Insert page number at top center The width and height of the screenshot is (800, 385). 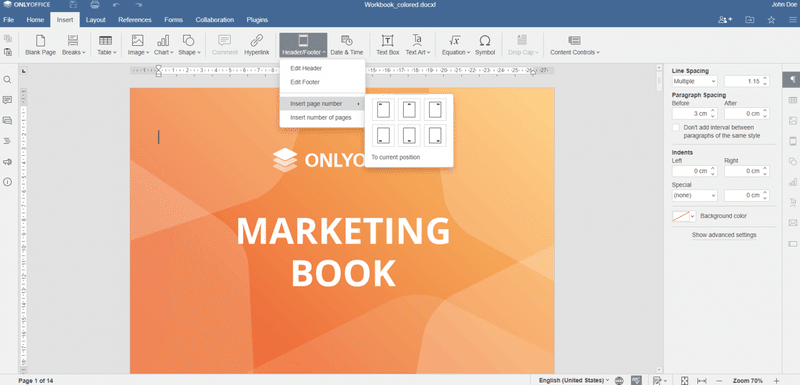click(x=409, y=110)
